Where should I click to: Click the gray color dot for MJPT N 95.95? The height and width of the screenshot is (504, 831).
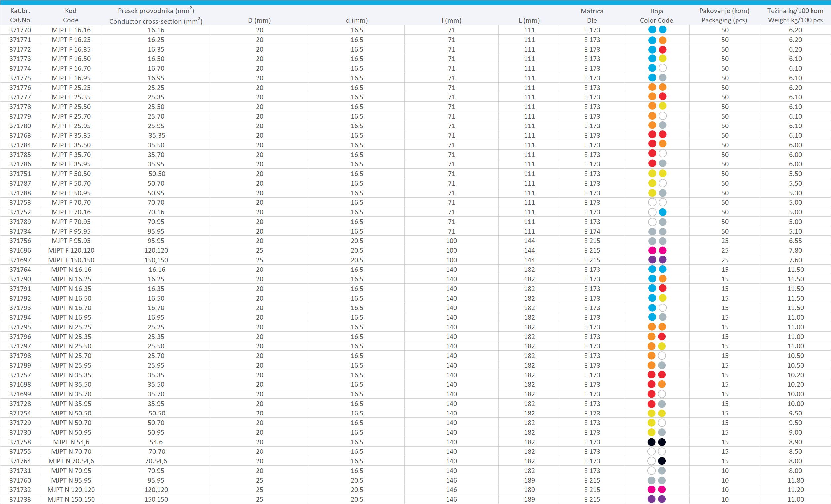(651, 480)
